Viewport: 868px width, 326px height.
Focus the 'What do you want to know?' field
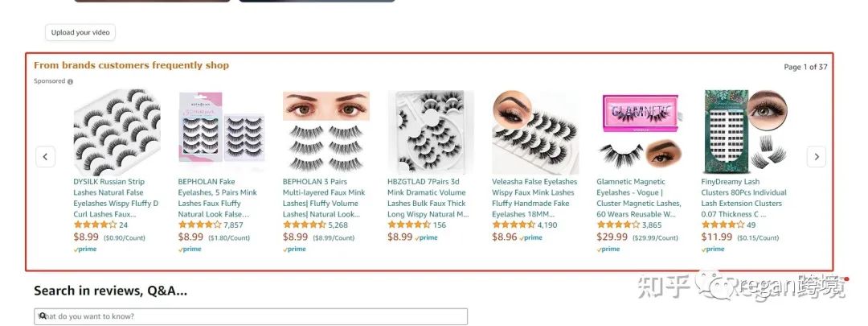click(251, 316)
